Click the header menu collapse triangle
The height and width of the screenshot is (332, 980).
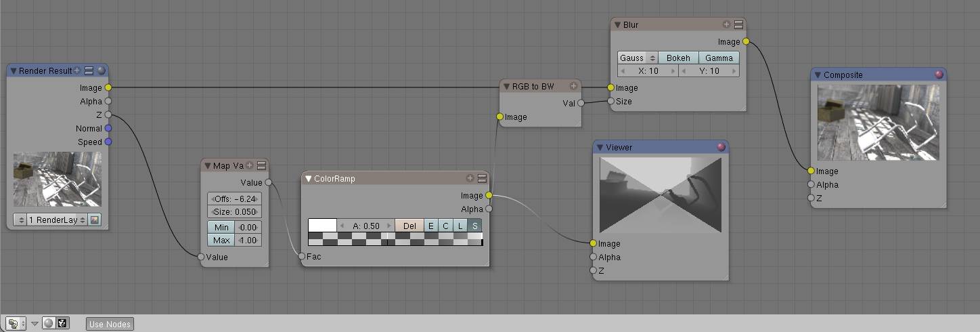point(35,324)
